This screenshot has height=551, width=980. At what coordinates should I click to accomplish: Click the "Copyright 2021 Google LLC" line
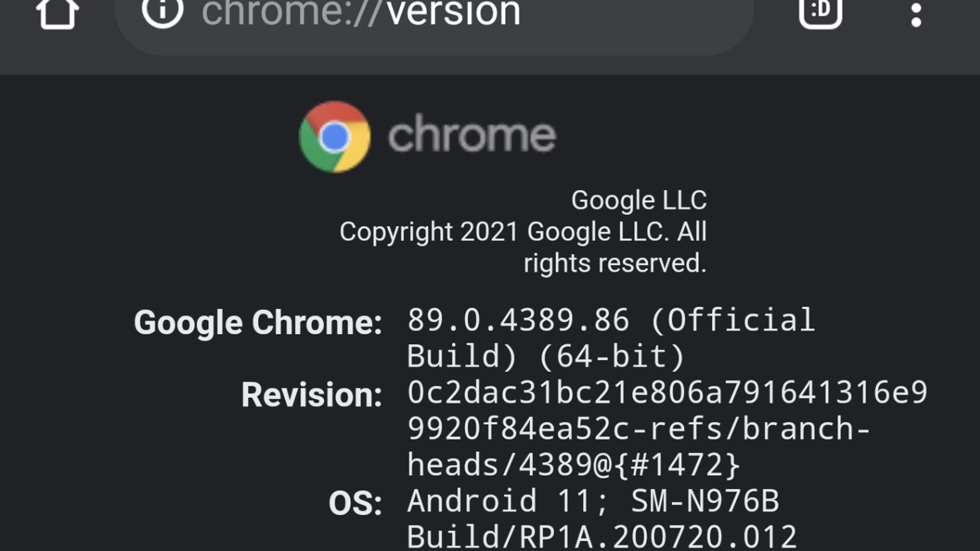[x=522, y=232]
